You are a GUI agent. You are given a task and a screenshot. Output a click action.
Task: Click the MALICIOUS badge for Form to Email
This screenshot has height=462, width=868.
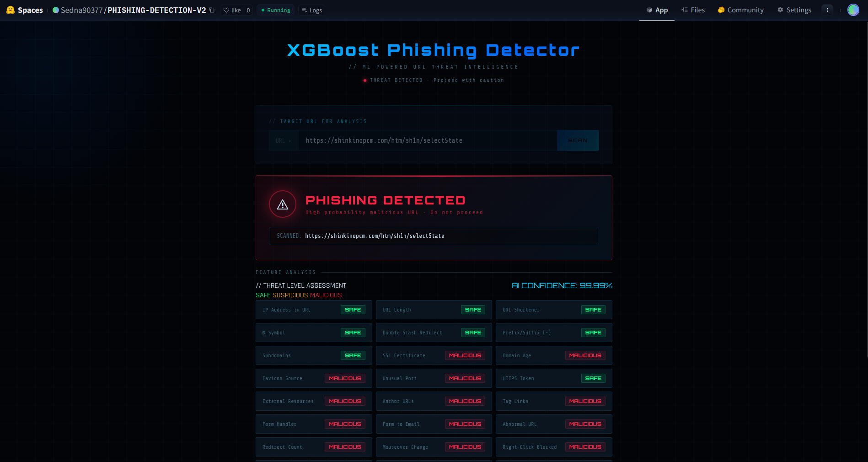pos(465,424)
